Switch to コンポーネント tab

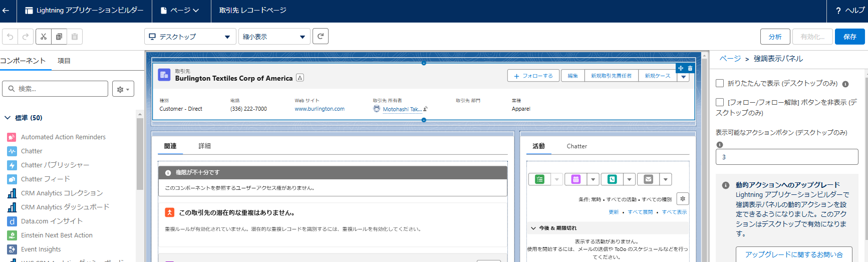pos(23,61)
